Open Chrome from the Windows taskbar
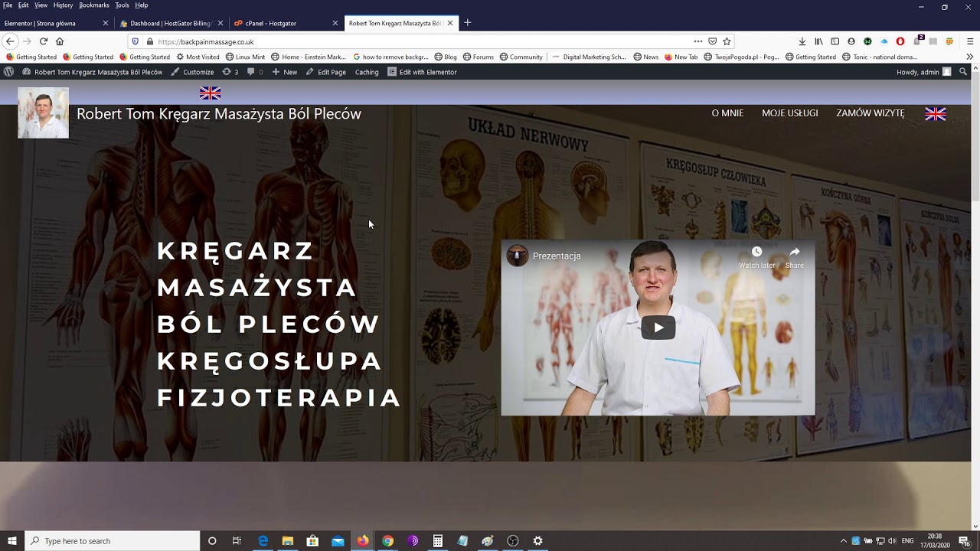 click(x=388, y=541)
